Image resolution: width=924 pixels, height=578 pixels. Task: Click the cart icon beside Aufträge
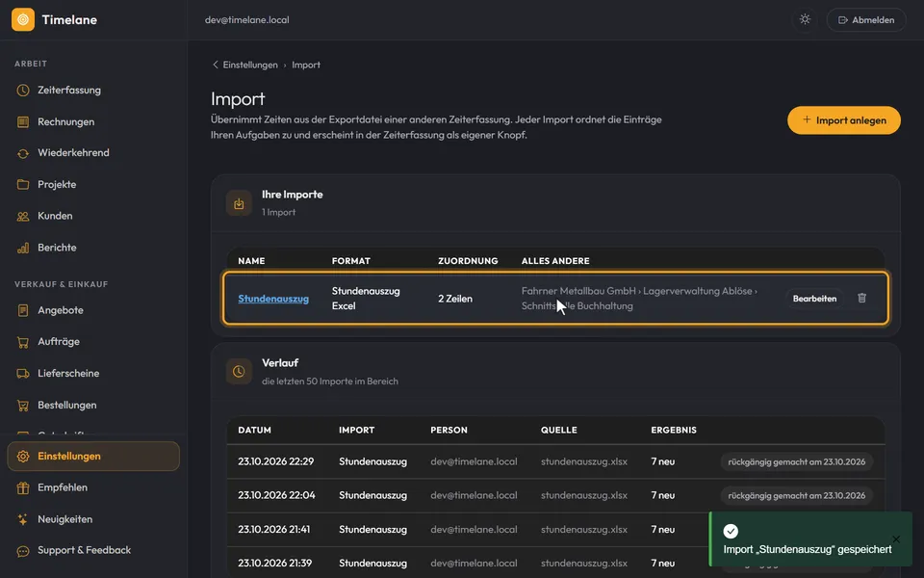23,342
